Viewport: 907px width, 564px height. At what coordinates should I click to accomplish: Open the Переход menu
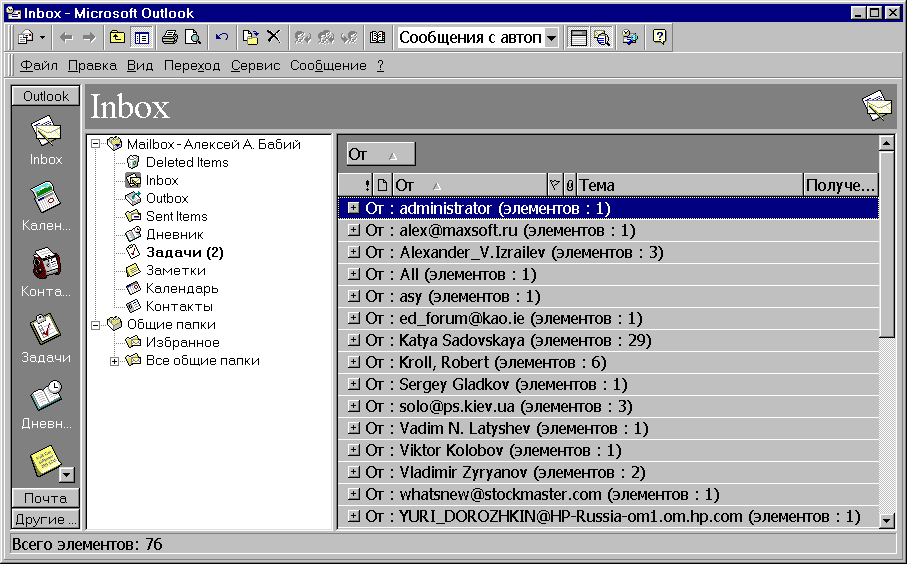[192, 66]
